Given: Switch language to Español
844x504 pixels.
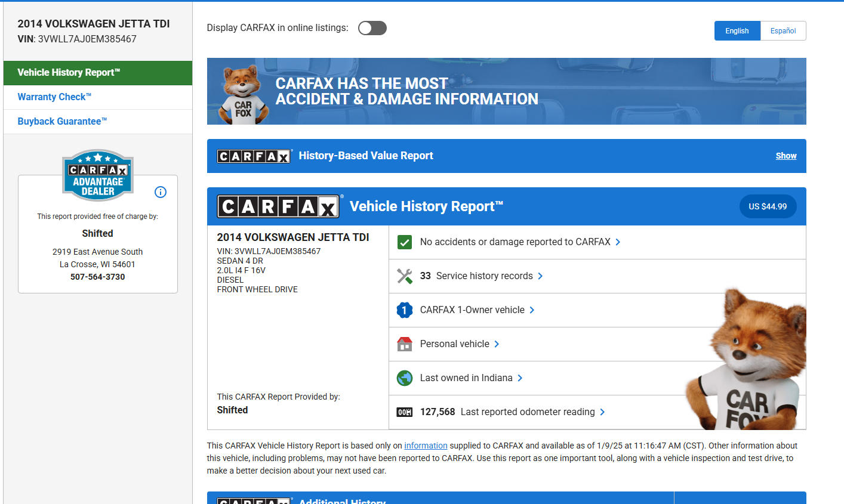Looking at the screenshot, I should coord(783,31).
